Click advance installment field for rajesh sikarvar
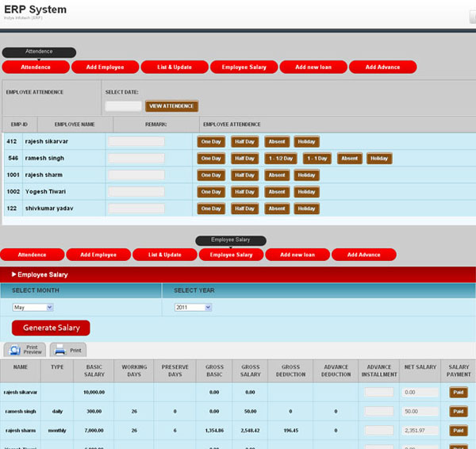This screenshot has width=476, height=449. (379, 392)
